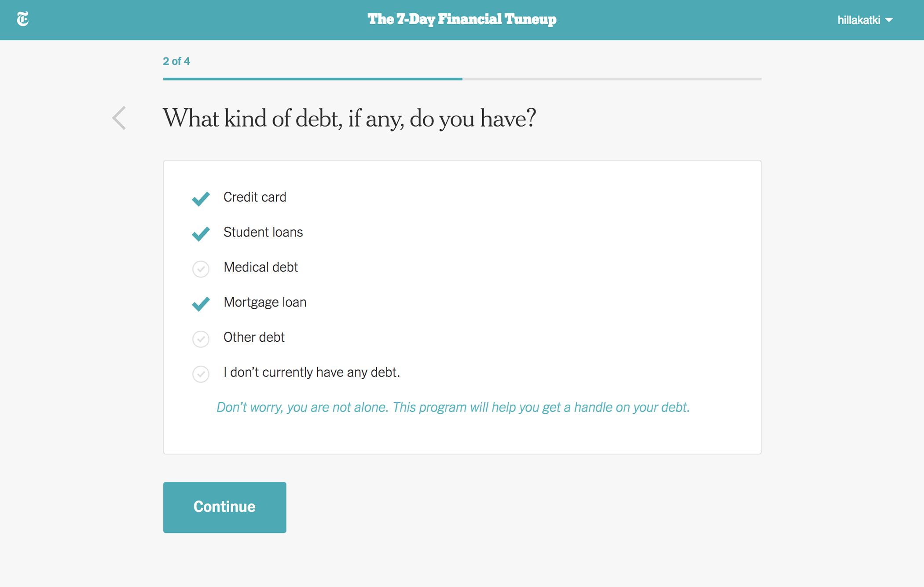Click the New York Times logo icon
This screenshot has width=924, height=587.
tap(23, 19)
